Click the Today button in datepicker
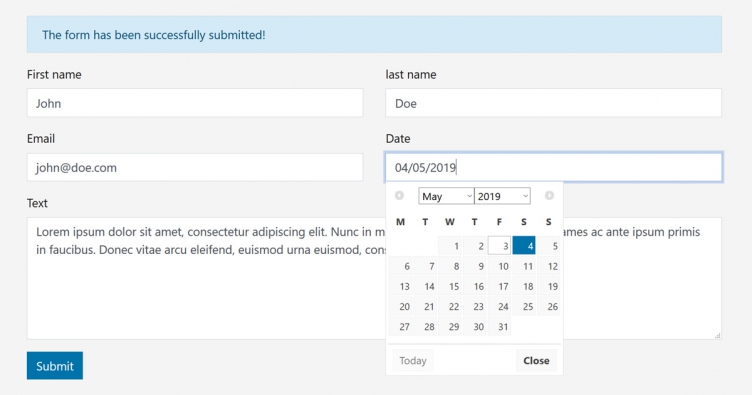This screenshot has height=395, width=752. point(413,360)
